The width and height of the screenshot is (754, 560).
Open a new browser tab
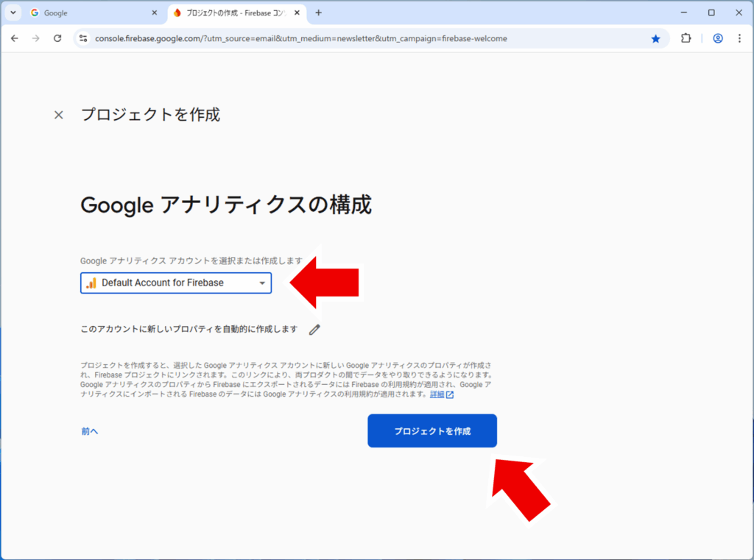(x=318, y=13)
